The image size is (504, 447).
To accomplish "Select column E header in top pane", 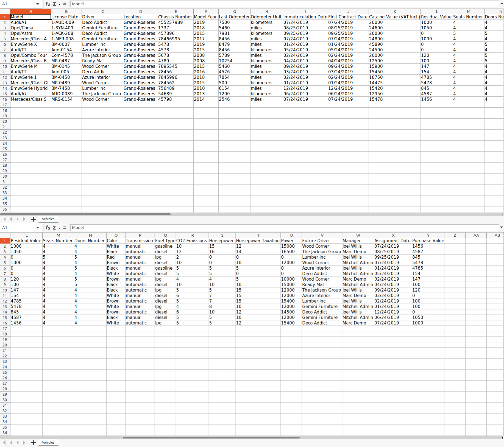I will click(176, 12).
